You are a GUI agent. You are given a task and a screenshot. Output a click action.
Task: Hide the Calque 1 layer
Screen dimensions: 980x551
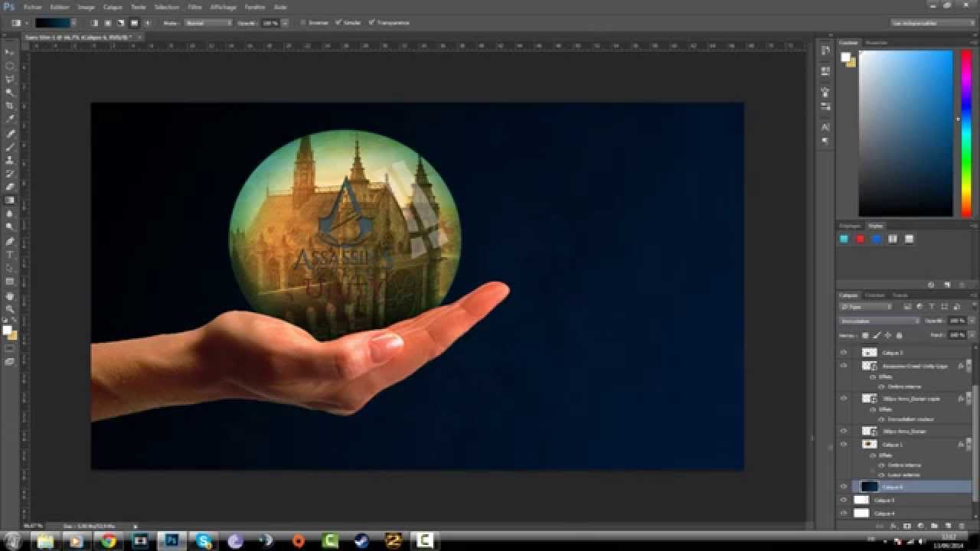pyautogui.click(x=844, y=445)
